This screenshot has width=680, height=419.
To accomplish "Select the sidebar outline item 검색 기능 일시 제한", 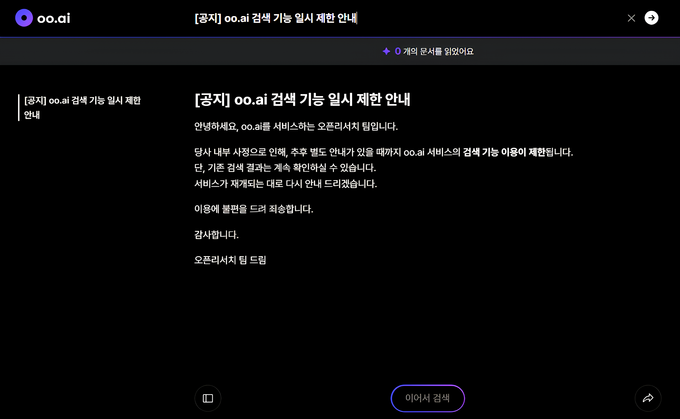I will pos(82,107).
